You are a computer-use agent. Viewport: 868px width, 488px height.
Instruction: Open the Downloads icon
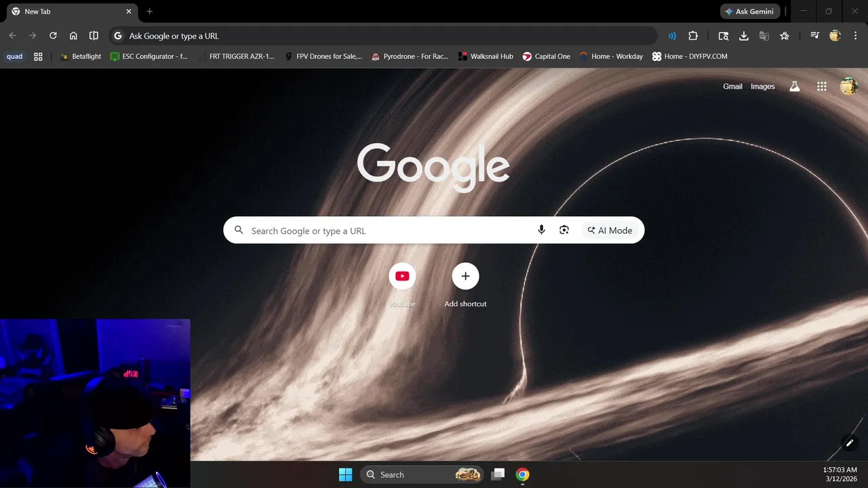744,36
